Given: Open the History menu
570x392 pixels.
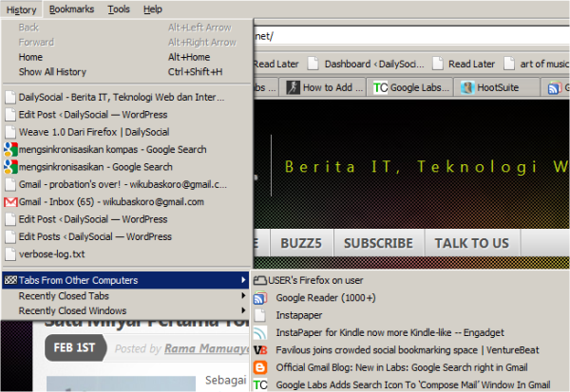Looking at the screenshot, I should (21, 9).
